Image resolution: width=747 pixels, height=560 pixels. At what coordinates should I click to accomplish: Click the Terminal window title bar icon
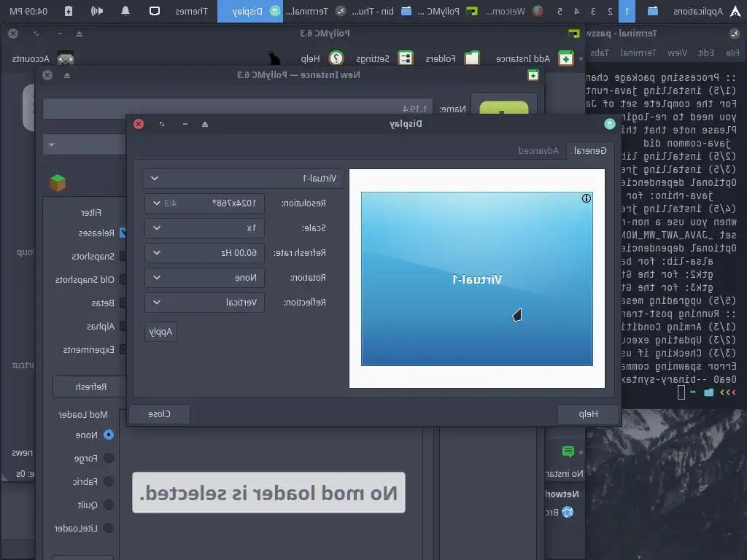point(734,34)
